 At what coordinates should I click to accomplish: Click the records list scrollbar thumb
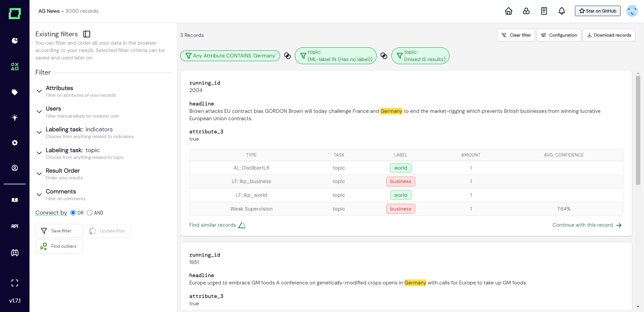click(x=638, y=130)
